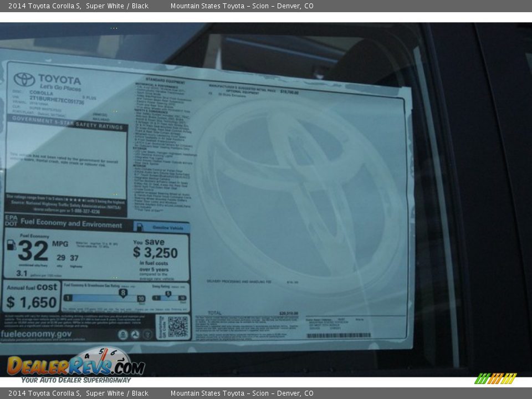
Task: Click 'Mountain States Toyota' text in top bar
Action: 207,6
